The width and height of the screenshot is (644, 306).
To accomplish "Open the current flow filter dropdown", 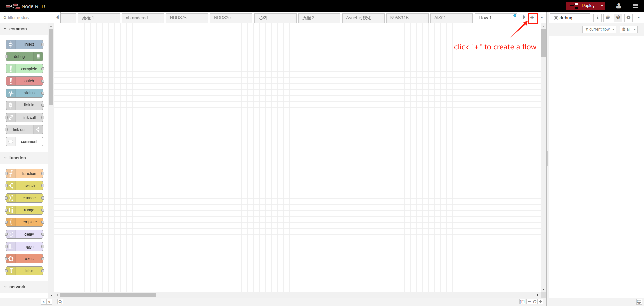I will coord(599,29).
